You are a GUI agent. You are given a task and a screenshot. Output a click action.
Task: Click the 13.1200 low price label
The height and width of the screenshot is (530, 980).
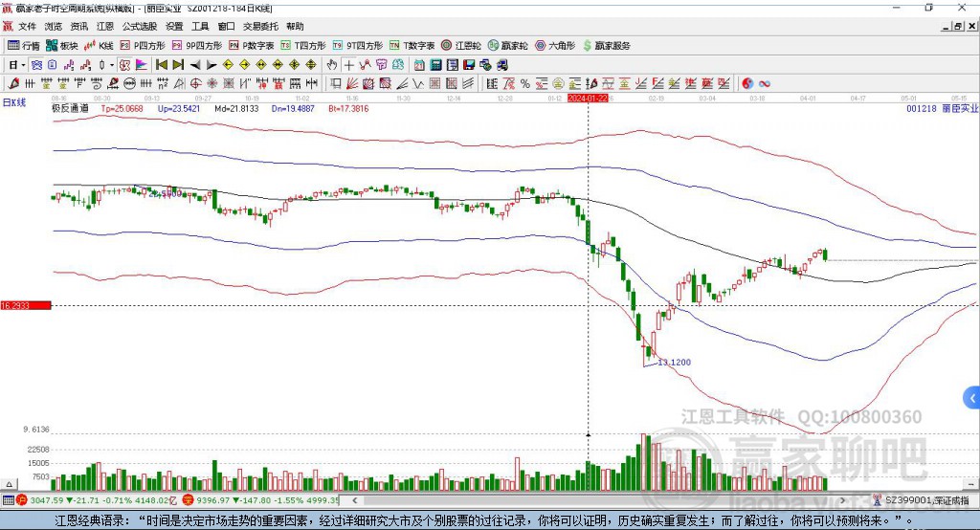pos(675,362)
